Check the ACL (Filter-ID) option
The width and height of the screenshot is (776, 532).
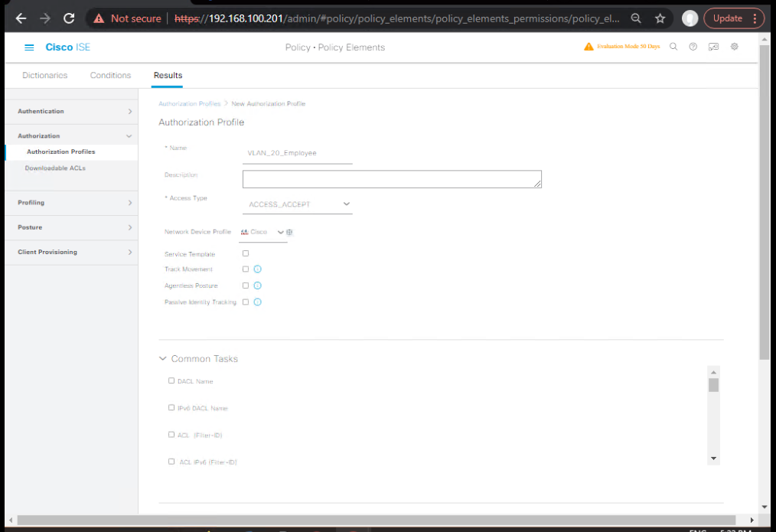pos(171,435)
